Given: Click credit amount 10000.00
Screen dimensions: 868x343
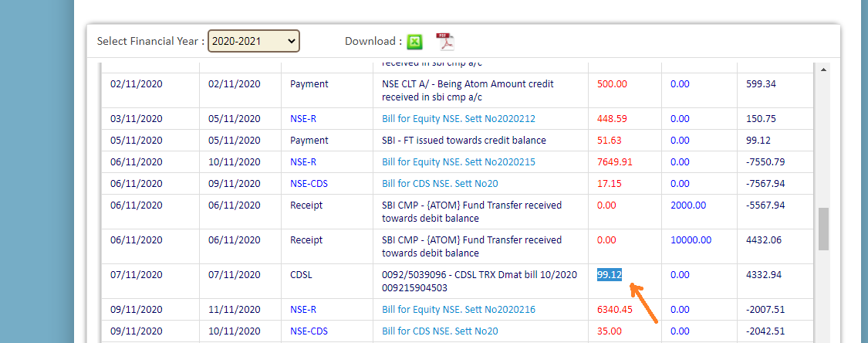Looking at the screenshot, I should (691, 240).
